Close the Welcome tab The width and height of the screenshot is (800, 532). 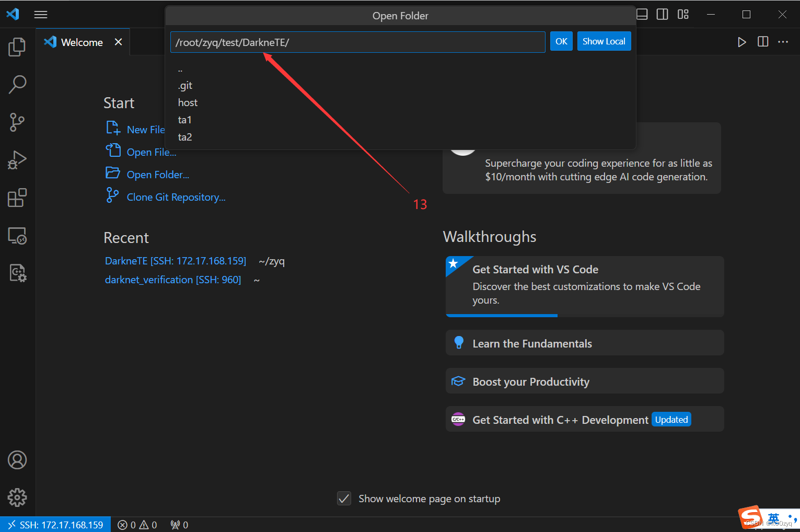point(119,42)
